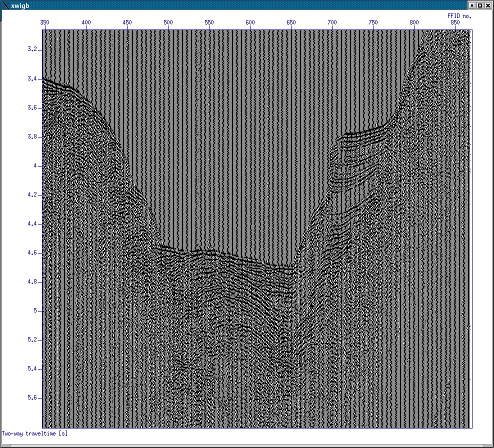
Task: Click time axis tick label 4
Action: click(x=35, y=165)
